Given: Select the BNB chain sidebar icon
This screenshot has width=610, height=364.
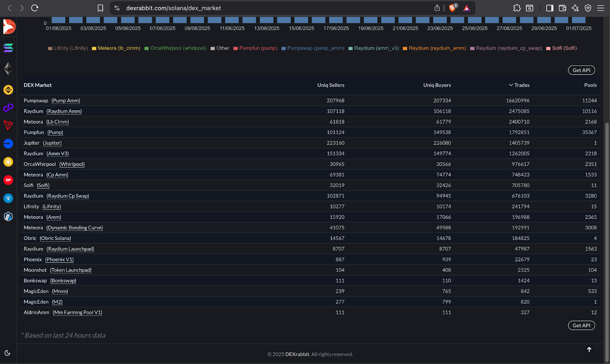Looking at the screenshot, I should tap(8, 90).
